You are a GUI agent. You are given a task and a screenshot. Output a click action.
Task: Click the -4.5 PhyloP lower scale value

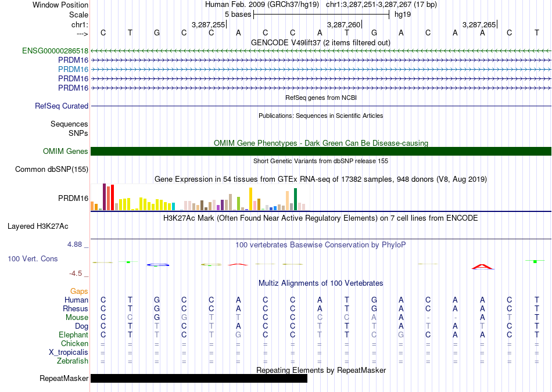[x=76, y=274]
